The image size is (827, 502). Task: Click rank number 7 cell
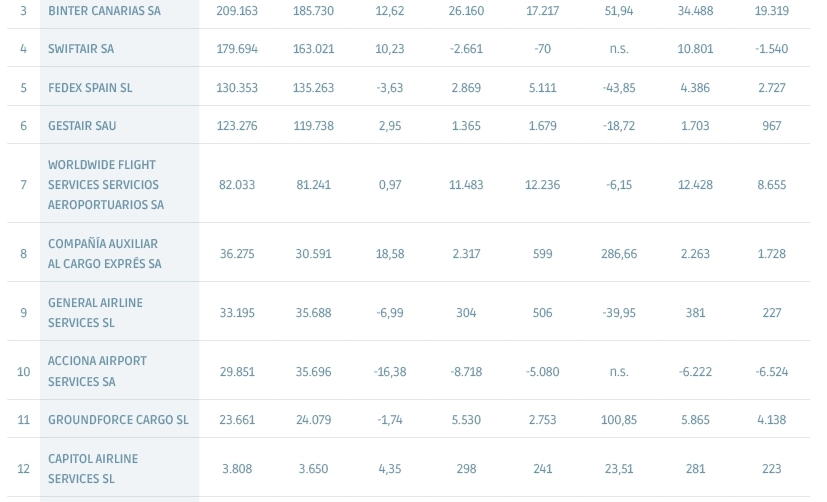(23, 185)
